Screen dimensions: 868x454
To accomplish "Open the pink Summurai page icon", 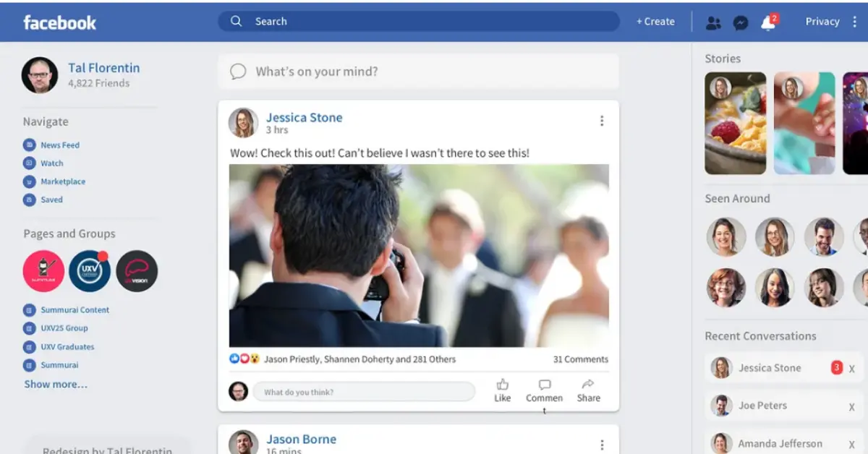I will (43, 271).
